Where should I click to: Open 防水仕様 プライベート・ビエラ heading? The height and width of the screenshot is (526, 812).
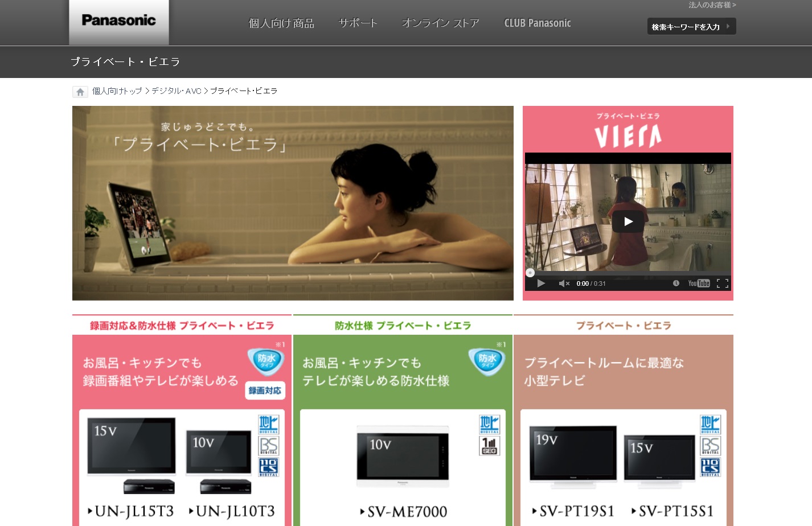[x=403, y=326]
